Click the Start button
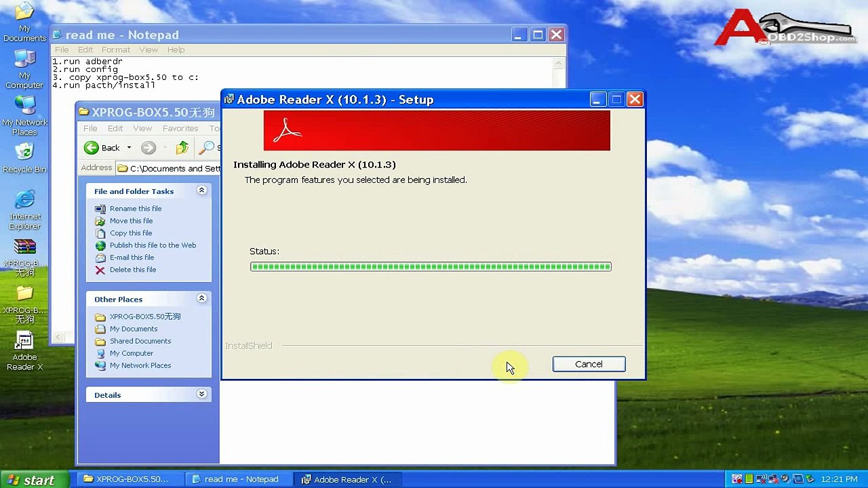Screen dimensions: 868x488 tap(34, 479)
